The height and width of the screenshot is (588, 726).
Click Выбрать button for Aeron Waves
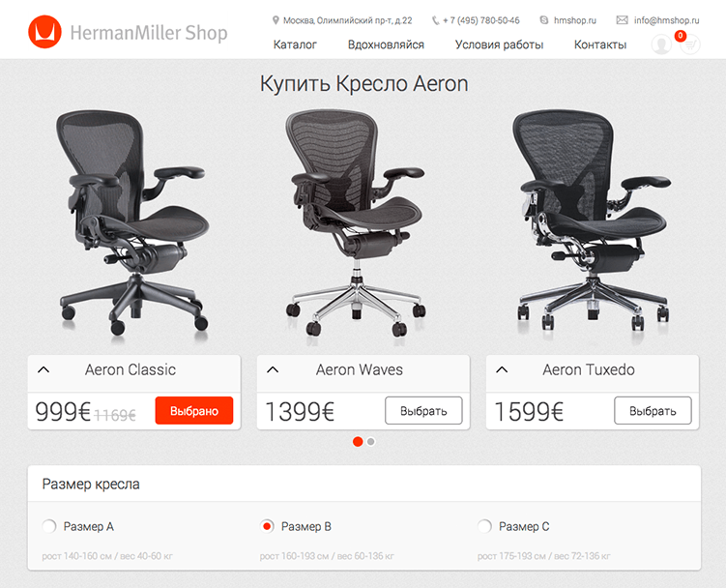[x=423, y=410]
